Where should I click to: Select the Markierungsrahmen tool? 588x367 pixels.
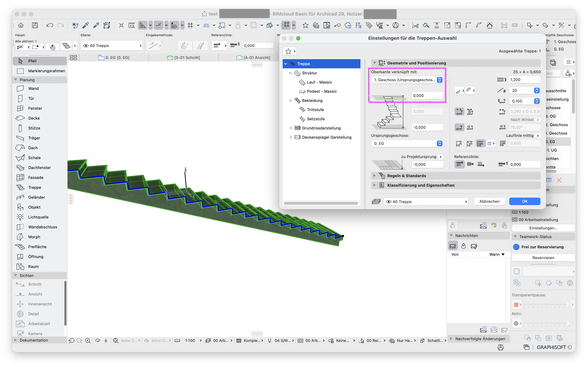40,71
